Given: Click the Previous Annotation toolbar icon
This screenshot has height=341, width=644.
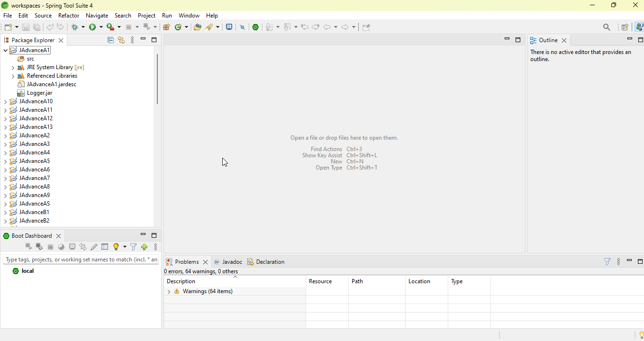Looking at the screenshot, I should point(288,27).
